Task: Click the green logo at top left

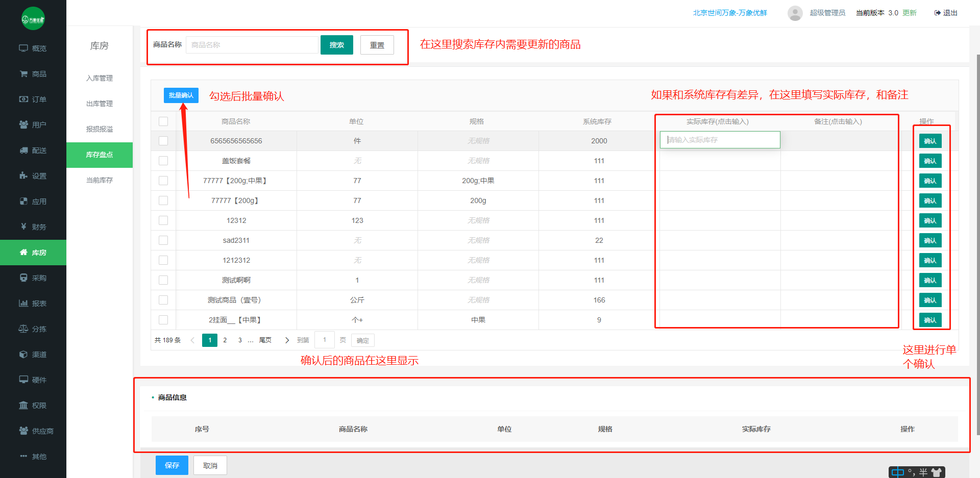Action: (x=33, y=19)
